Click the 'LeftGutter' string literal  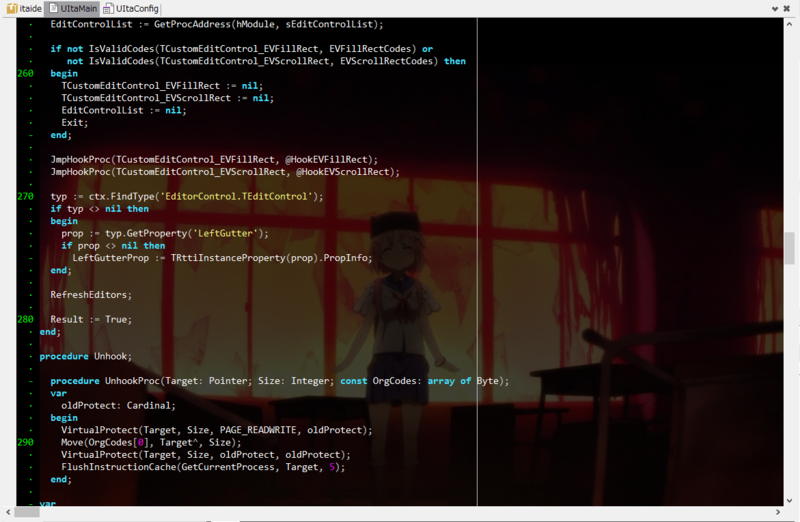(225, 233)
